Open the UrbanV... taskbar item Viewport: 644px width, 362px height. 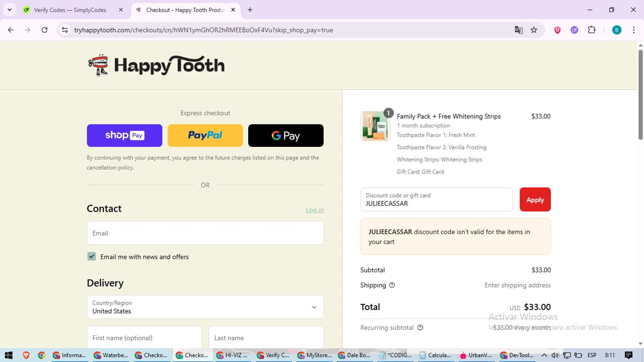pos(476,355)
